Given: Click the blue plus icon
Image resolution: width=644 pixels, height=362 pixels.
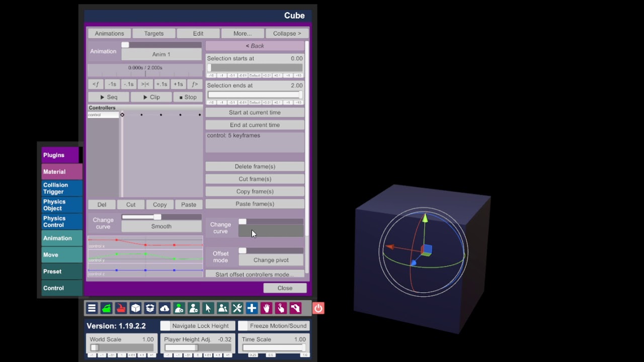Looking at the screenshot, I should (x=252, y=308).
